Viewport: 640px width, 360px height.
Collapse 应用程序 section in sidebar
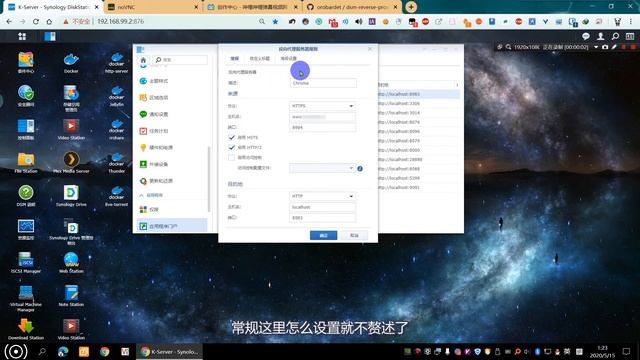tap(141, 196)
